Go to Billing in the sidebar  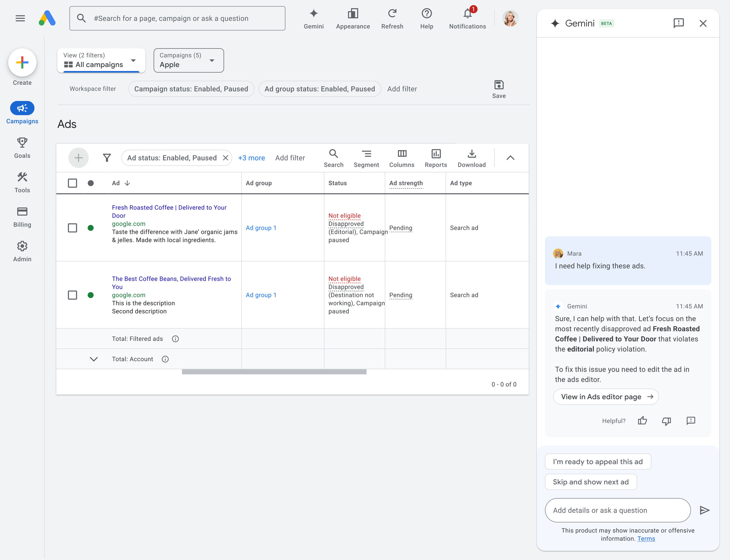[22, 217]
